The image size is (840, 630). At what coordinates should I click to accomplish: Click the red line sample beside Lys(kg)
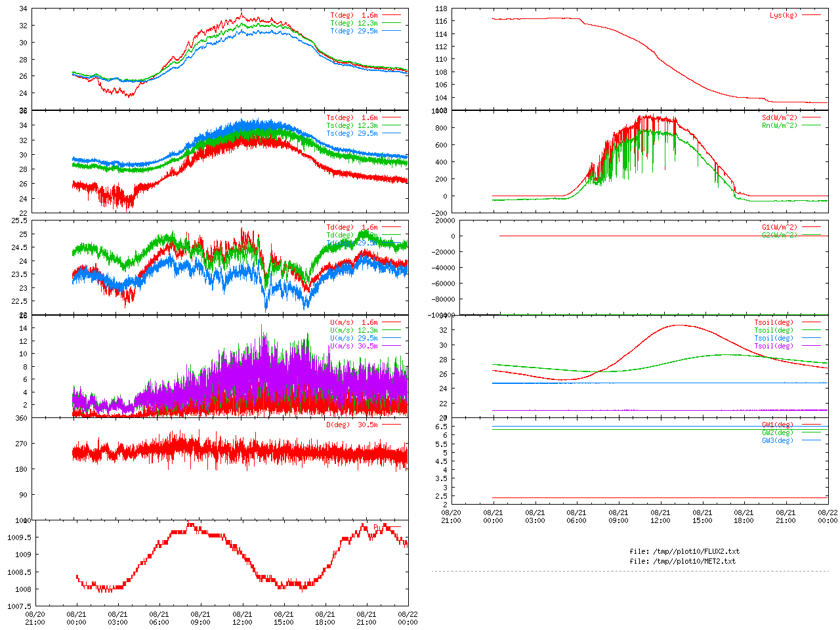point(811,14)
